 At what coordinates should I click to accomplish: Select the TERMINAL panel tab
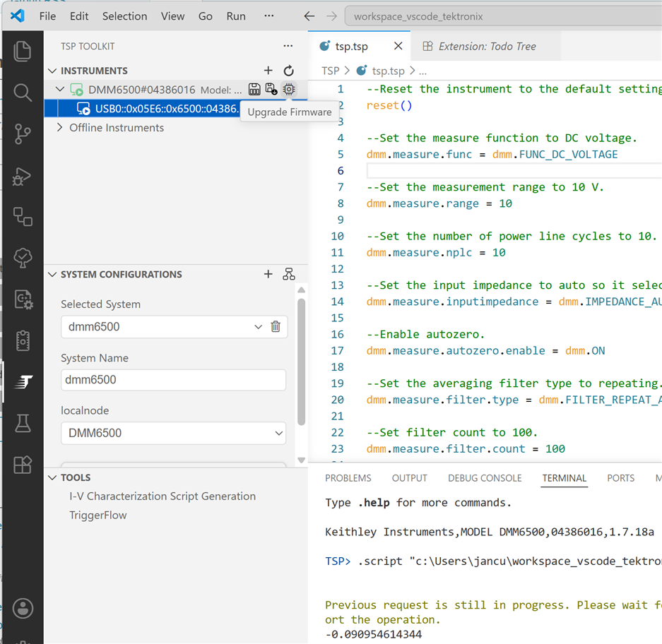coord(564,478)
